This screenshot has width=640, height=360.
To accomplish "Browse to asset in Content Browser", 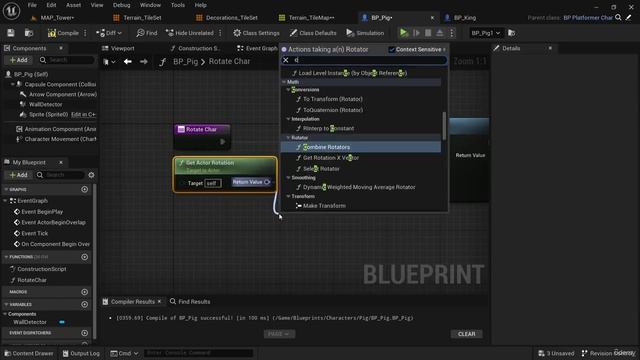I will pyautogui.click(x=29, y=33).
